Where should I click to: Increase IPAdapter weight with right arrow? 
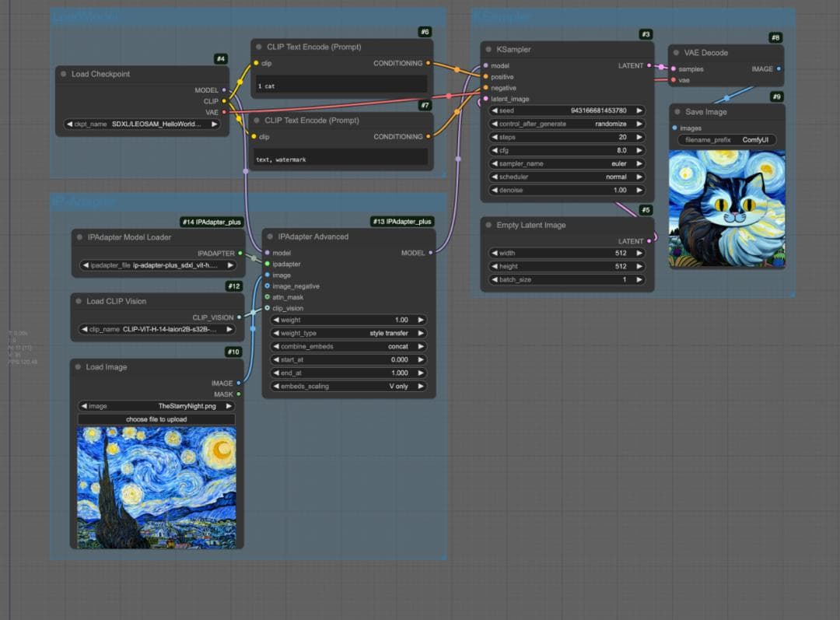[x=421, y=320]
